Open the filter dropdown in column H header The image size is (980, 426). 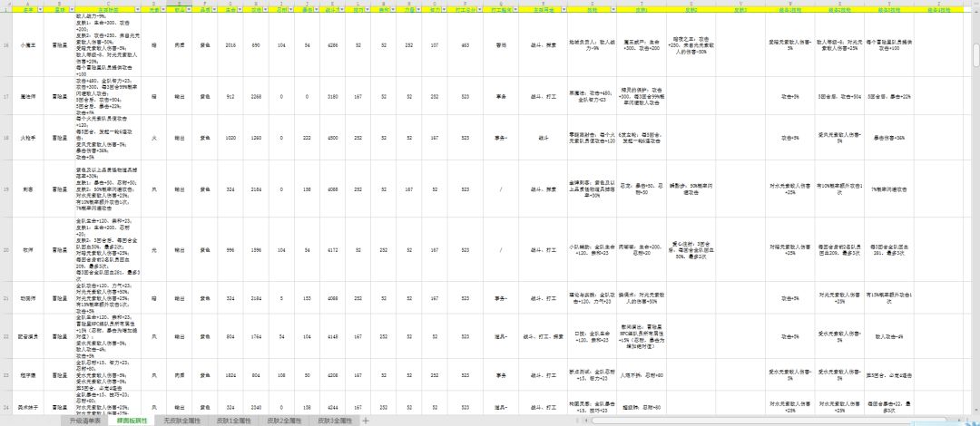click(265, 11)
